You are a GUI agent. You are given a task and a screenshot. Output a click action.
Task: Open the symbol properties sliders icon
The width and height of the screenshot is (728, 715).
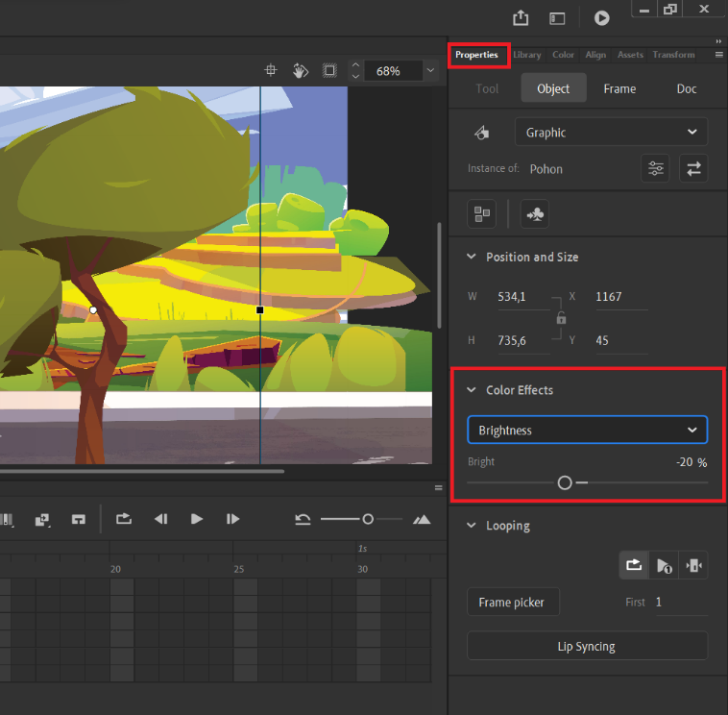coord(655,168)
